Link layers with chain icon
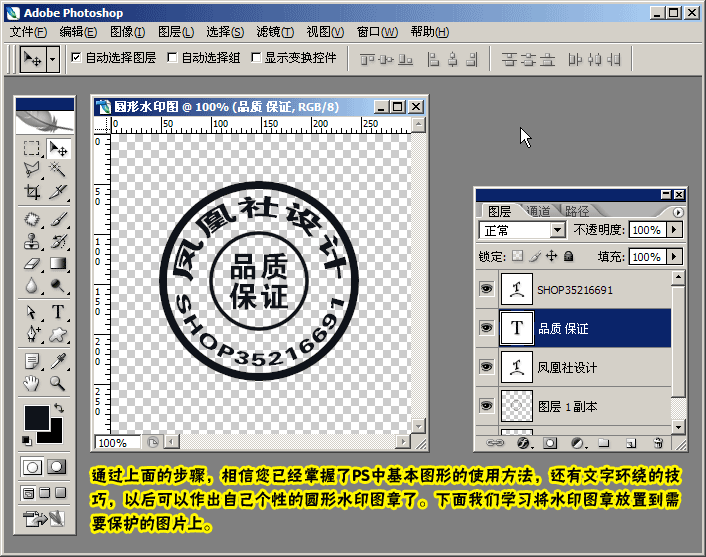The height and width of the screenshot is (557, 706). [495, 443]
